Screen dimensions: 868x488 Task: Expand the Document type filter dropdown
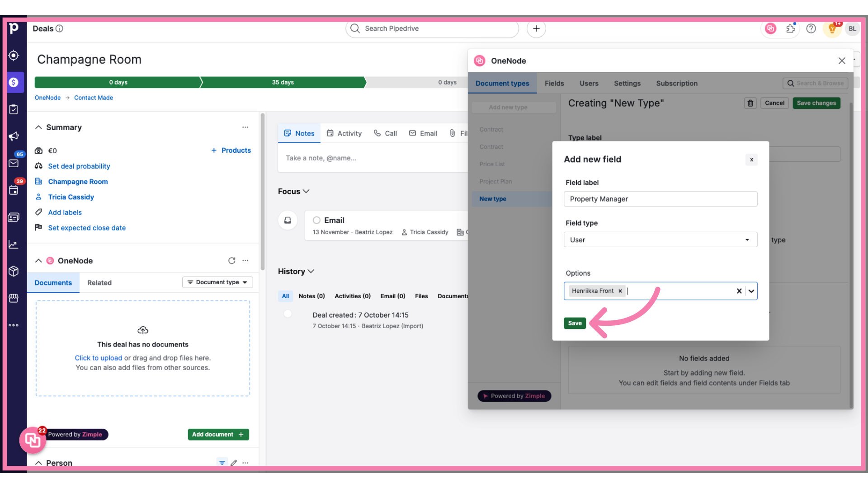click(x=217, y=282)
